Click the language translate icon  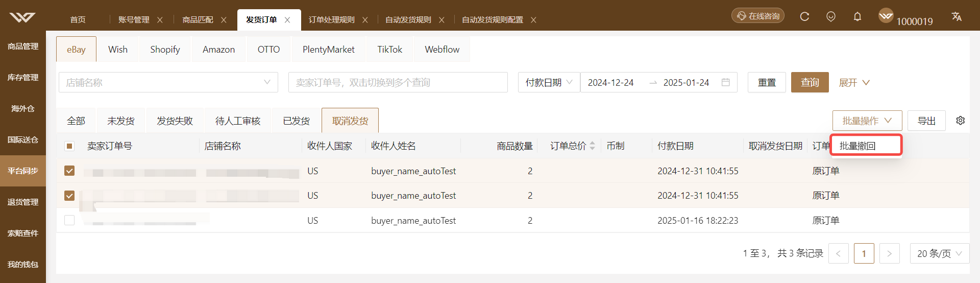coord(957,16)
